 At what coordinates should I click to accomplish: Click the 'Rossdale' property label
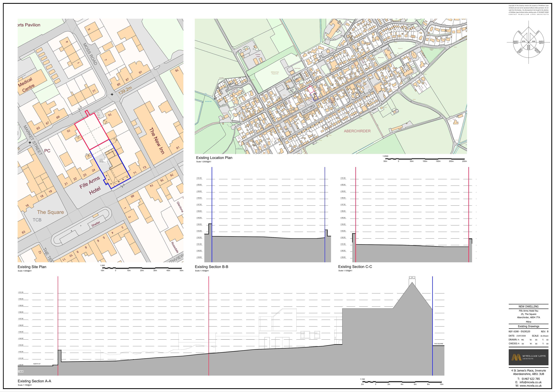pyautogui.click(x=175, y=247)
